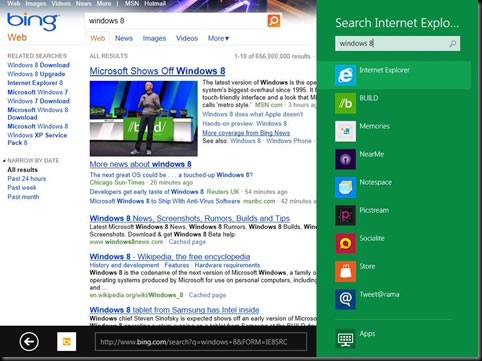Open the Notespace app icon
This screenshot has width=482, height=361.
(345, 187)
